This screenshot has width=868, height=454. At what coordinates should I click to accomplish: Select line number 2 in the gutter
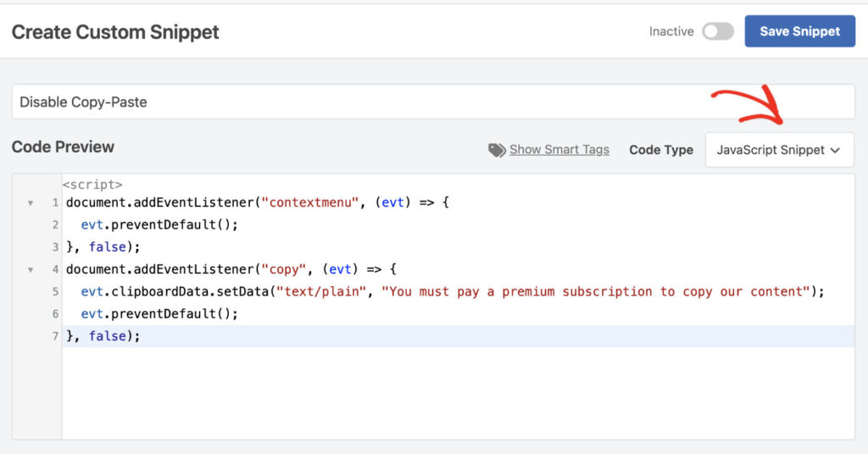(x=55, y=225)
